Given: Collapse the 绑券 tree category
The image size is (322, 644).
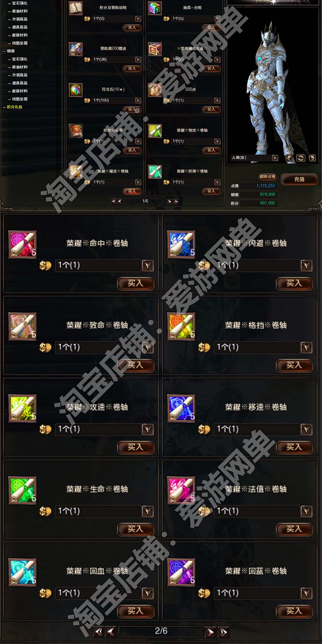Looking at the screenshot, I should [x=4, y=51].
